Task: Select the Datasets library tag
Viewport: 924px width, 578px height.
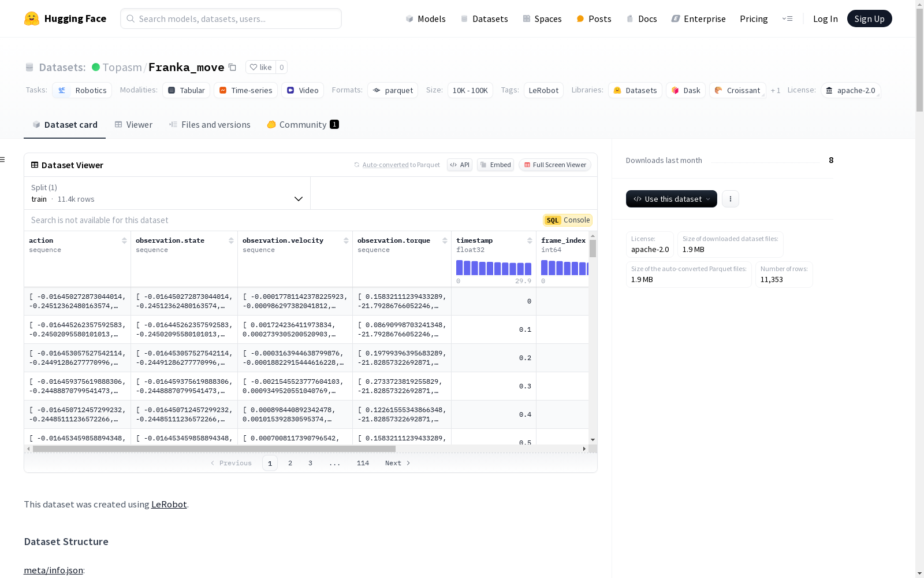Action: (x=635, y=90)
